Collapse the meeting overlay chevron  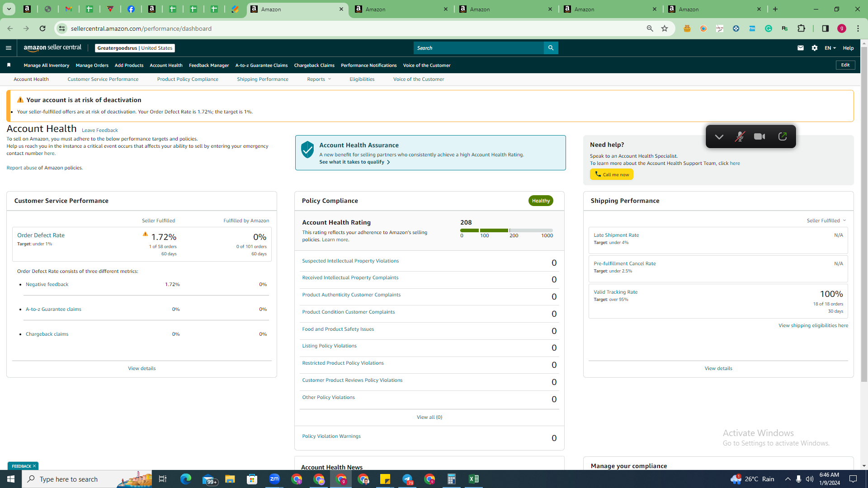point(719,136)
